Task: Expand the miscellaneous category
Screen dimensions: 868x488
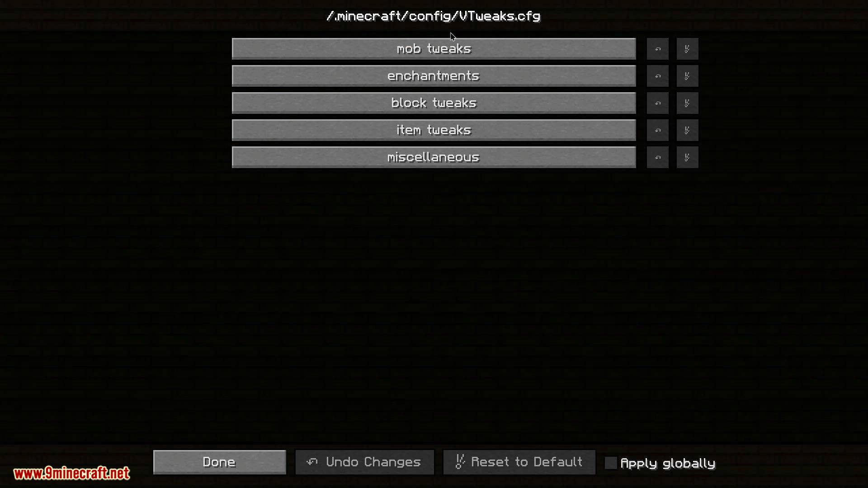Action: (x=434, y=157)
